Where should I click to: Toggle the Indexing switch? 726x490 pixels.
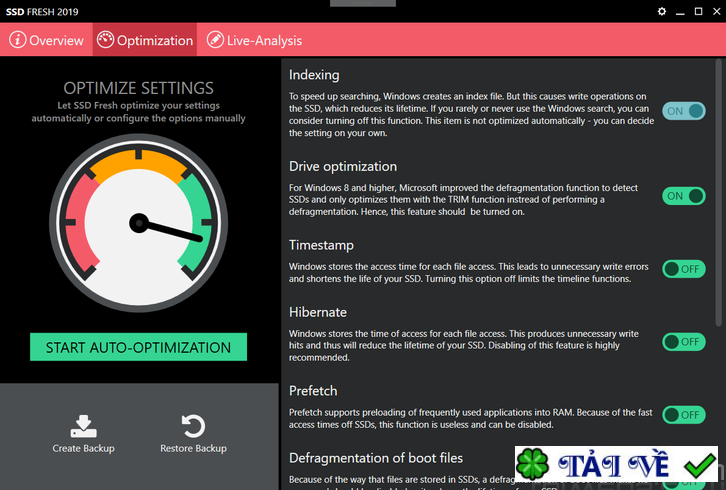[x=683, y=111]
